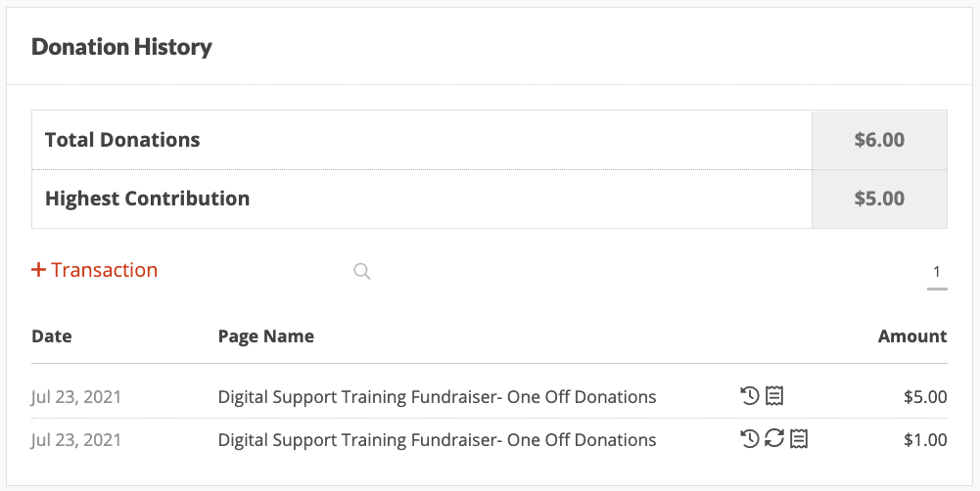The image size is (980, 491).
Task: Sort by the Page Name column header
Action: (x=265, y=336)
